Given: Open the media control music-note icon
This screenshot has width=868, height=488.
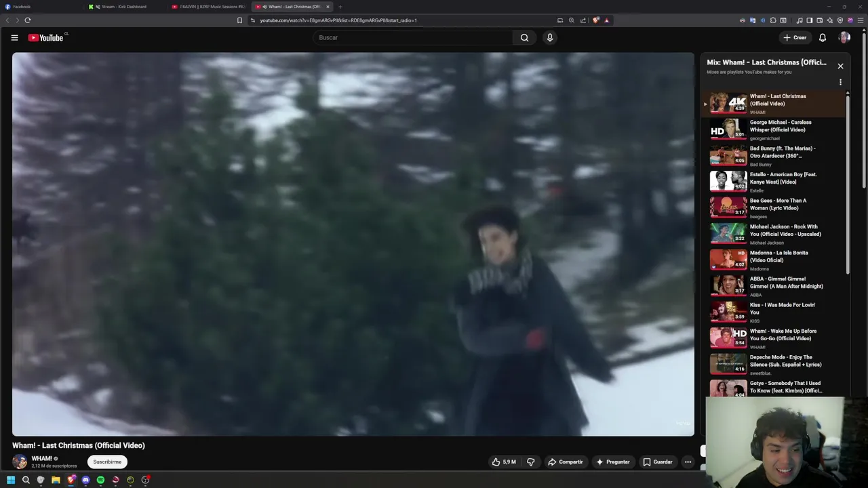Looking at the screenshot, I should click(x=800, y=20).
